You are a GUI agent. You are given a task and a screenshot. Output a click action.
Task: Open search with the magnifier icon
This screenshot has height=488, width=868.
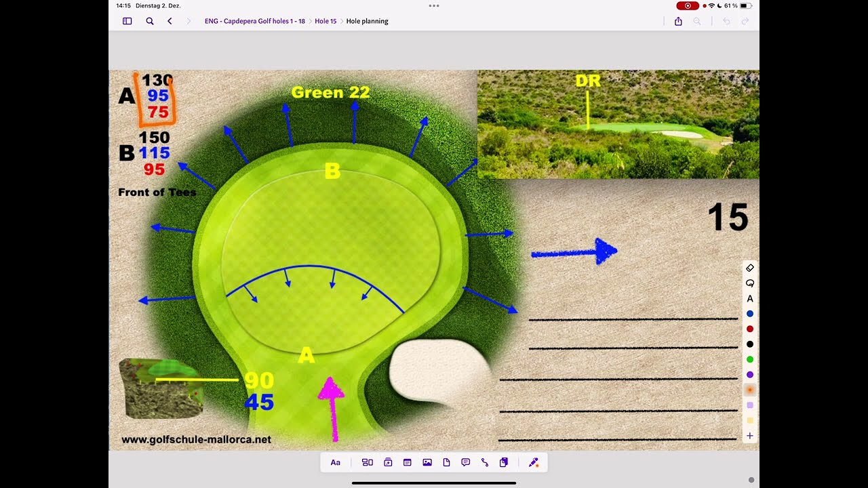click(150, 21)
